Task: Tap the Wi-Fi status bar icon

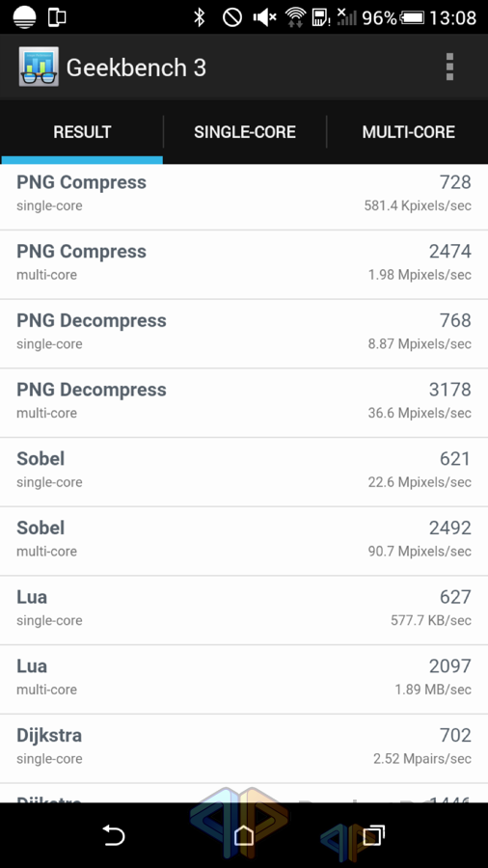Action: [295, 17]
